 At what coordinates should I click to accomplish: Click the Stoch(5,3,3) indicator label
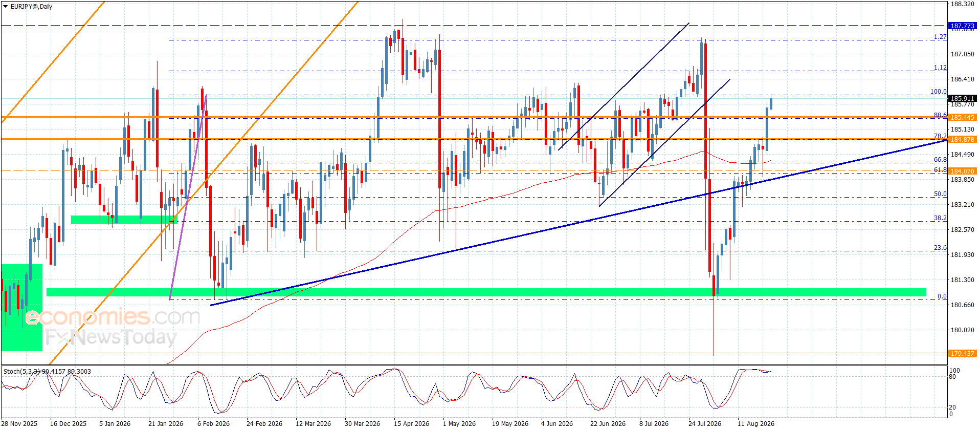21,371
